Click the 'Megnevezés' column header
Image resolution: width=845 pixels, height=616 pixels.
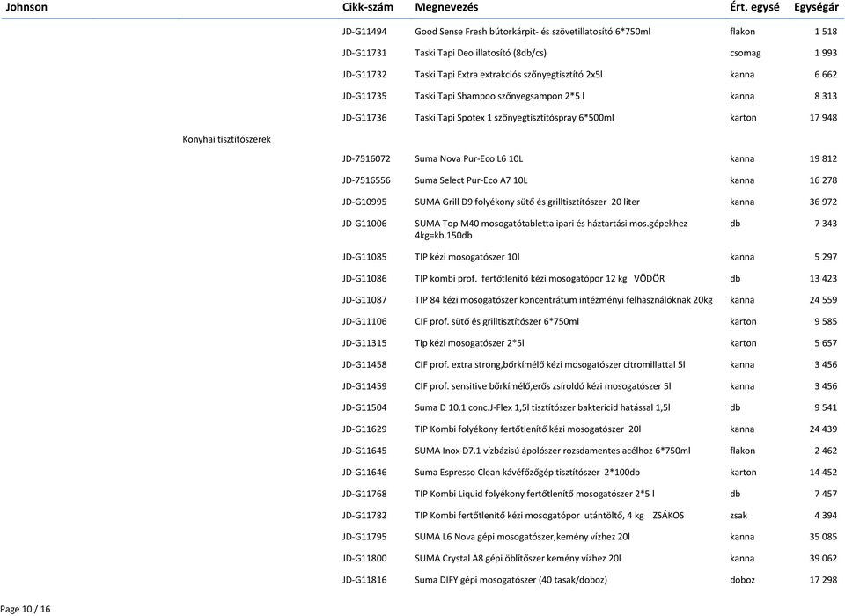[446, 7]
